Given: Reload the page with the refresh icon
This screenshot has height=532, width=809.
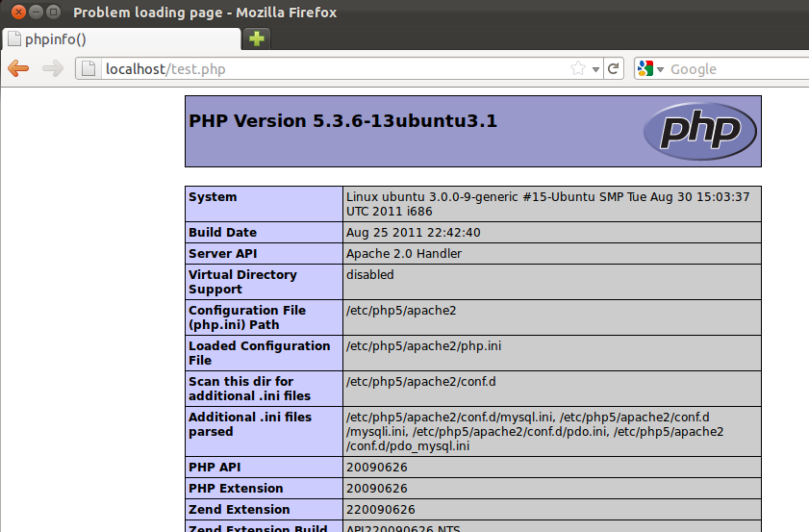Looking at the screenshot, I should pos(613,68).
